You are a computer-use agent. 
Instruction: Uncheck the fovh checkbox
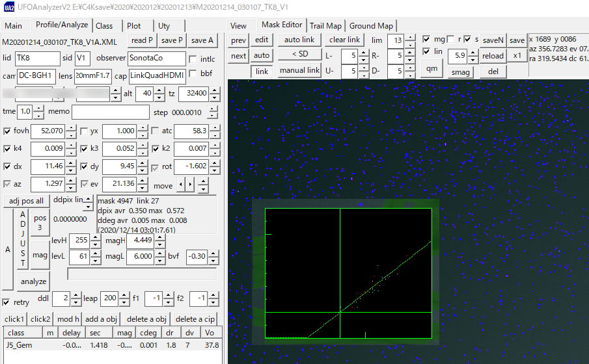[7, 131]
